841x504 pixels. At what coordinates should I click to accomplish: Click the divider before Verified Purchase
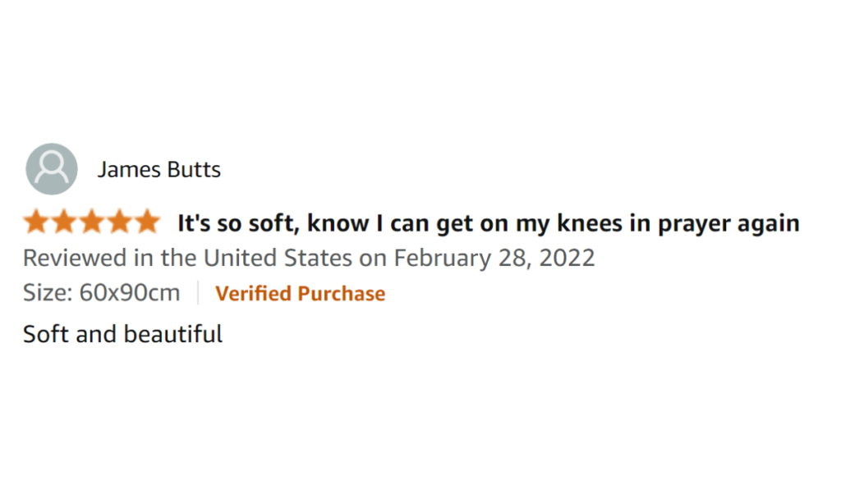[198, 293]
